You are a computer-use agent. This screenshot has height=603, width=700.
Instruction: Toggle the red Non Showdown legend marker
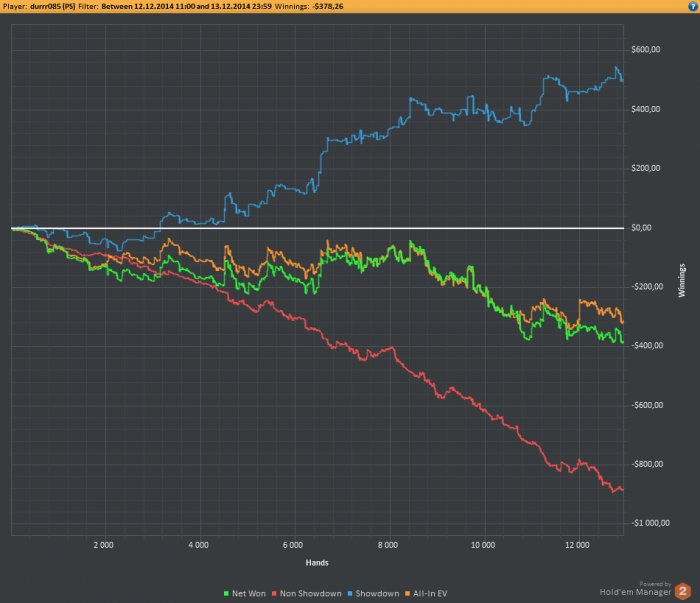[275, 594]
